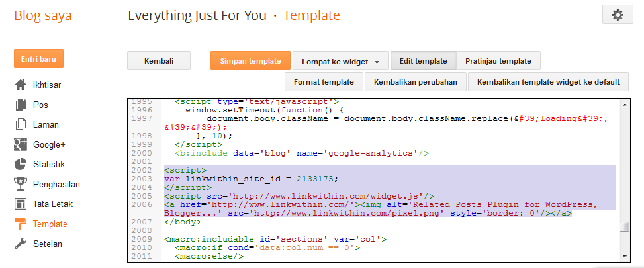Click the Statistik pie chart icon

coord(21,164)
